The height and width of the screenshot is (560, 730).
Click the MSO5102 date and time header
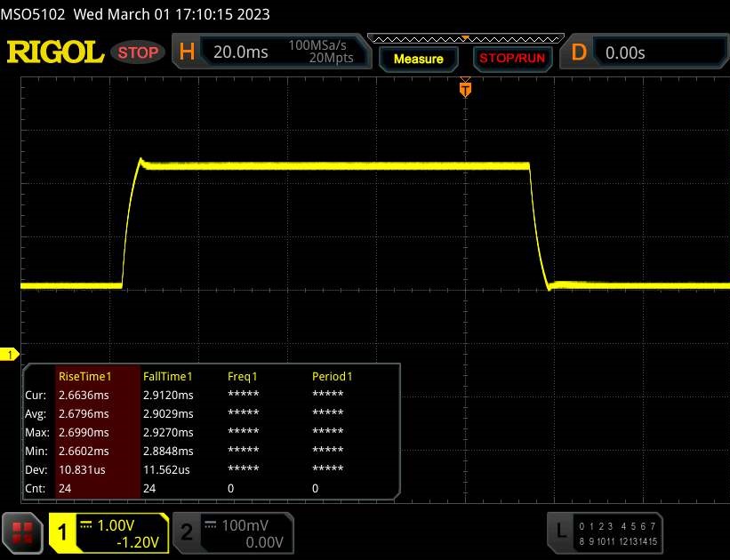(135, 14)
